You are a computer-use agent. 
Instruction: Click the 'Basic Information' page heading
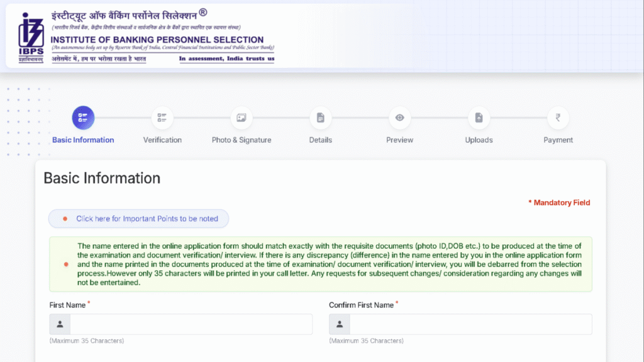[102, 178]
